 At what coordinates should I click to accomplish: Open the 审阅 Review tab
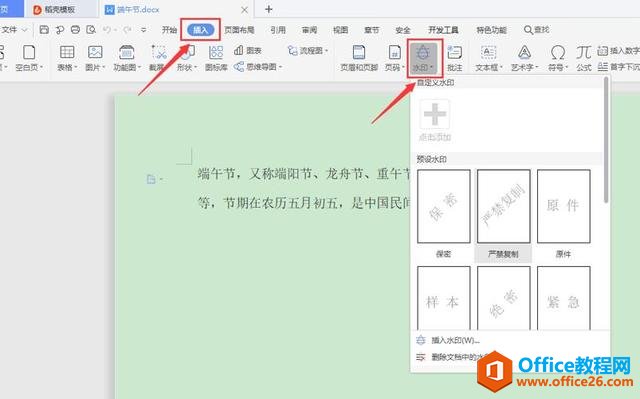(x=309, y=30)
